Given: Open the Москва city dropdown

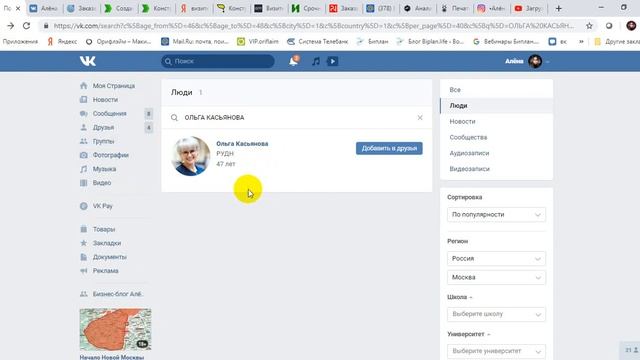Looking at the screenshot, I should click(x=496, y=278).
